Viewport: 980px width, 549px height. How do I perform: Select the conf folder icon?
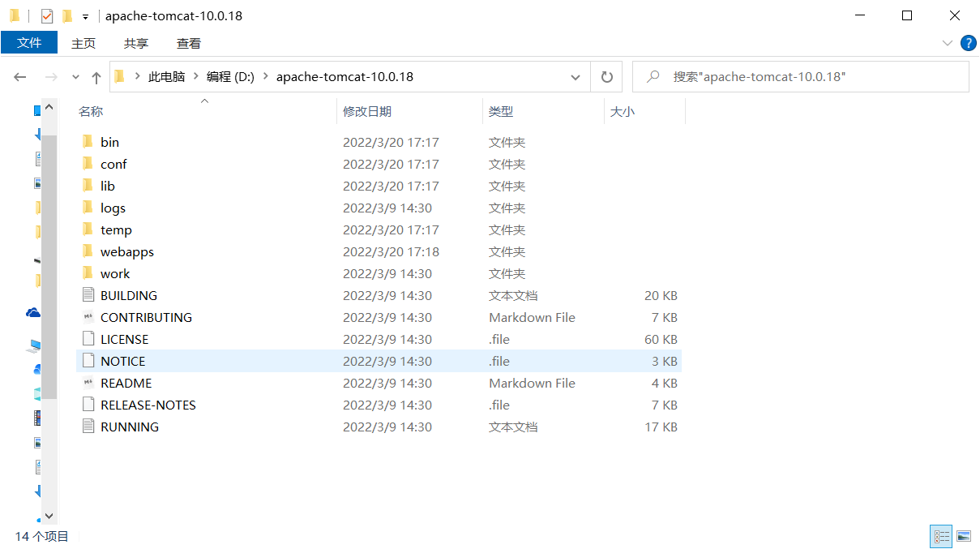point(88,163)
